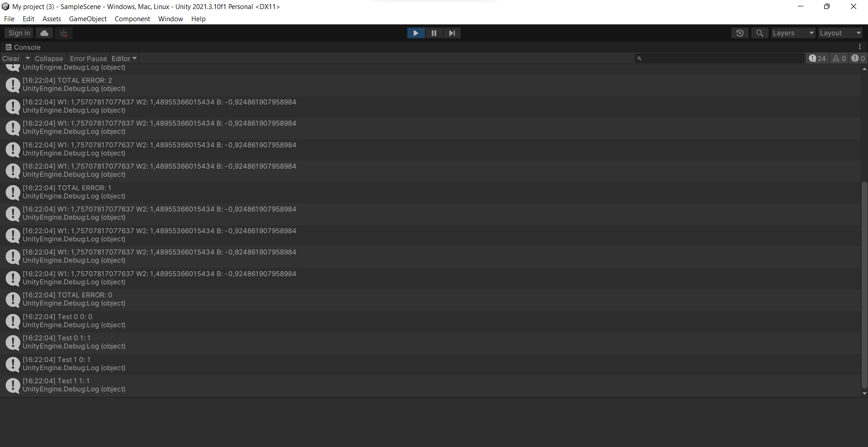Image resolution: width=868 pixels, height=447 pixels.
Task: Enter play mode with the Play button
Action: [x=415, y=33]
